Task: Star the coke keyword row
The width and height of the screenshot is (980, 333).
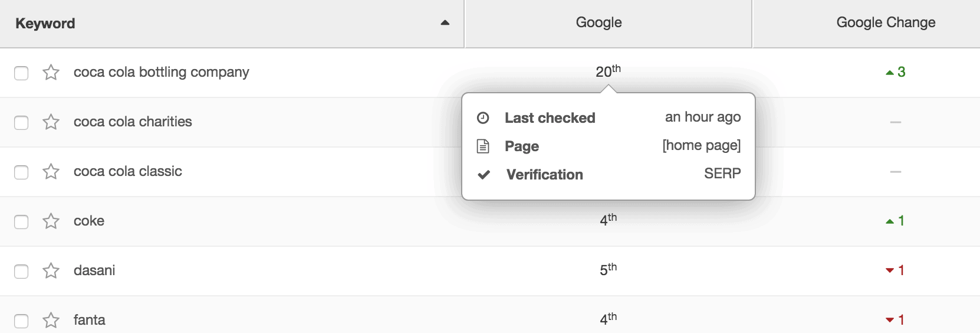Action: 51,221
